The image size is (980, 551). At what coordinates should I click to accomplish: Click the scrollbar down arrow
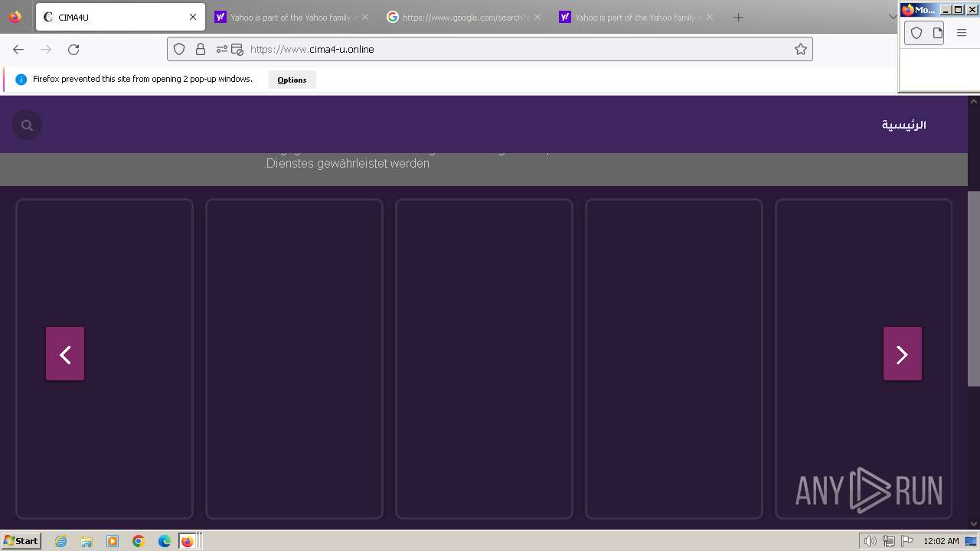(974, 523)
